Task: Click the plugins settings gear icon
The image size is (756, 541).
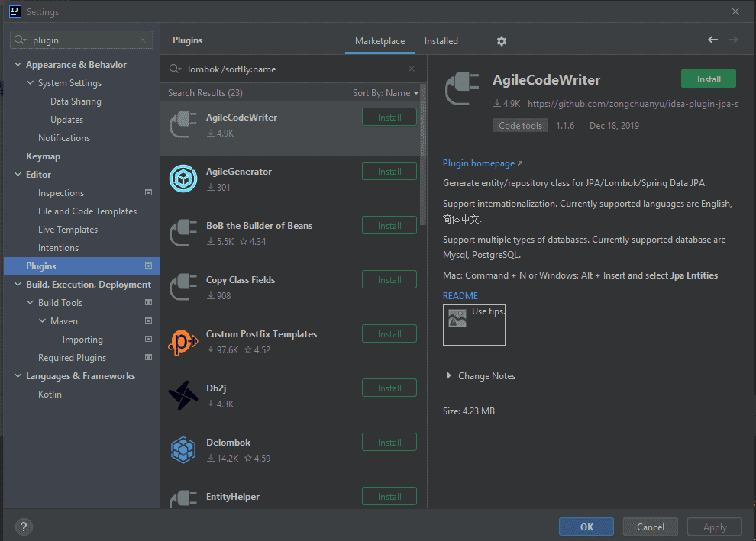Action: [x=501, y=41]
